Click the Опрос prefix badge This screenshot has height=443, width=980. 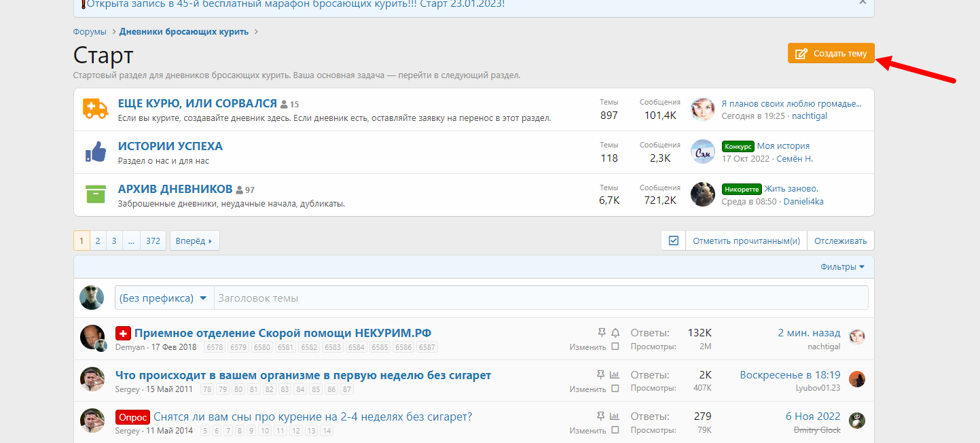pos(132,417)
